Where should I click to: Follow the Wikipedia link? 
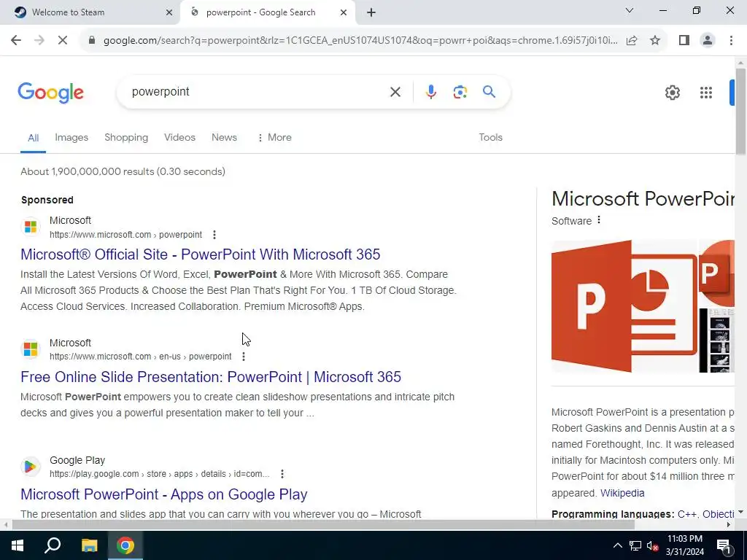622,493
